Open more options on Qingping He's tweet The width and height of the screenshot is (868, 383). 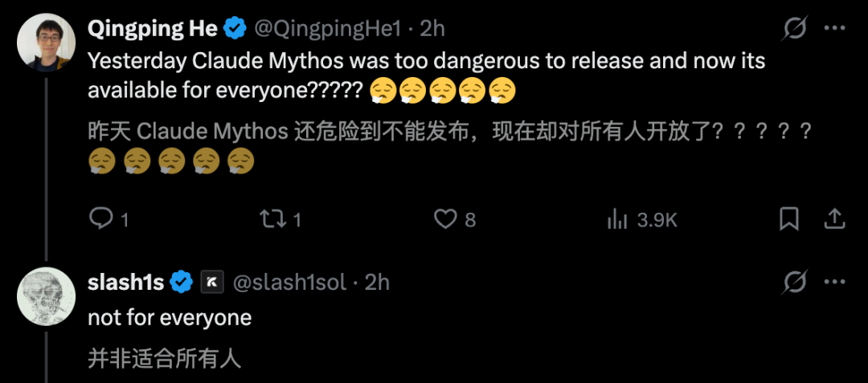[x=835, y=29]
